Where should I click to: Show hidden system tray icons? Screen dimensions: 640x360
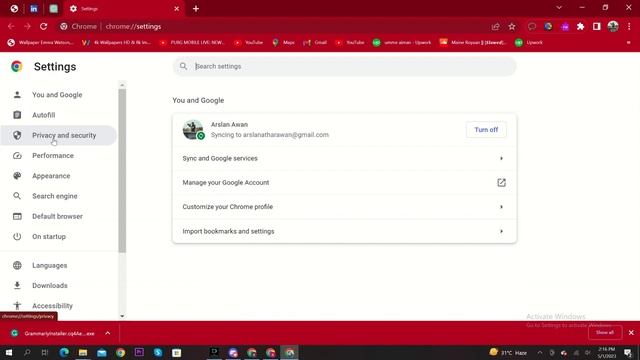point(540,353)
